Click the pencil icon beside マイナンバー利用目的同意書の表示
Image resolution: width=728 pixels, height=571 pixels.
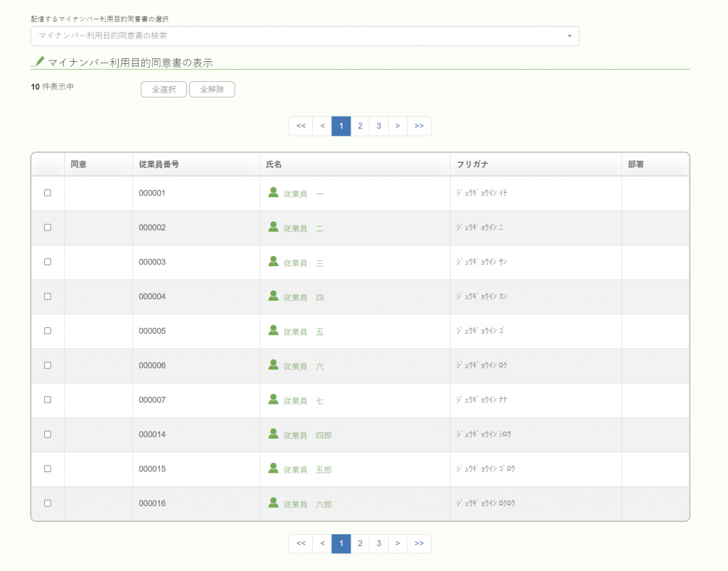[38, 62]
